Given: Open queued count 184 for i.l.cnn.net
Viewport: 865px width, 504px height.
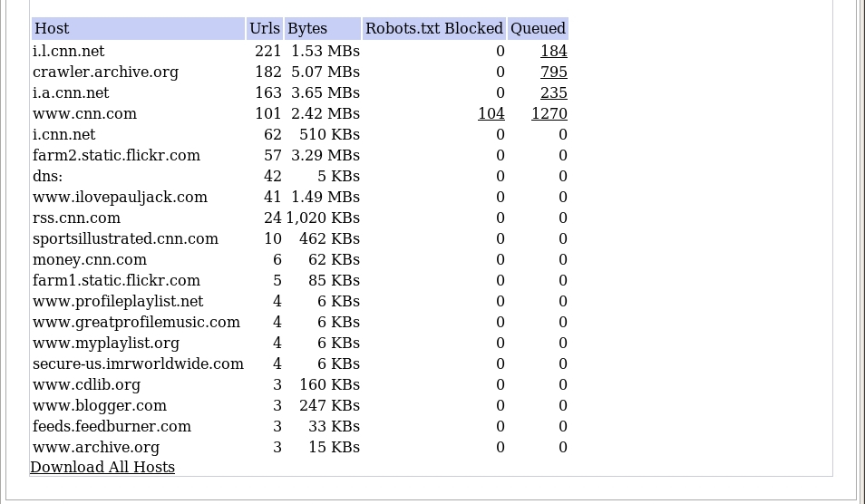Looking at the screenshot, I should click(553, 51).
